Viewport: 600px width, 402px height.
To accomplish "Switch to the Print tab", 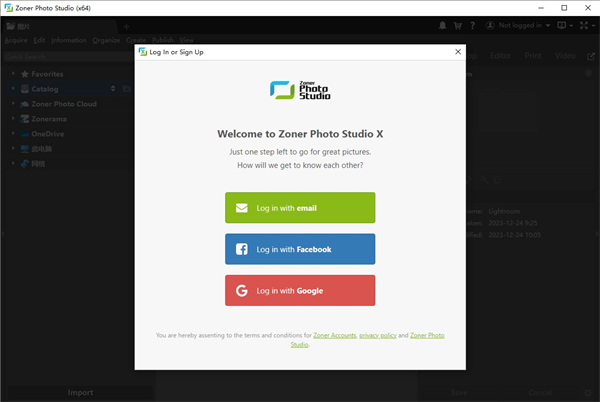I will 533,56.
